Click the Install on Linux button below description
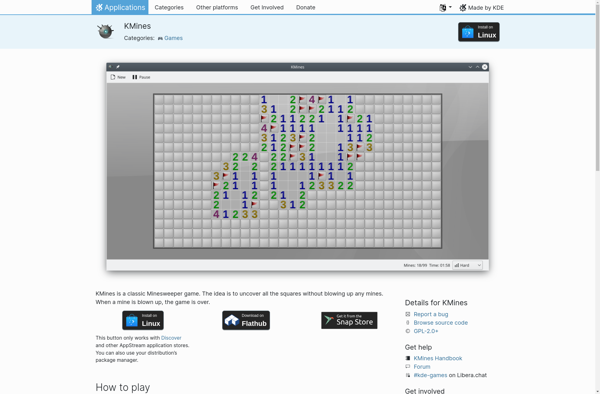 coord(143,320)
